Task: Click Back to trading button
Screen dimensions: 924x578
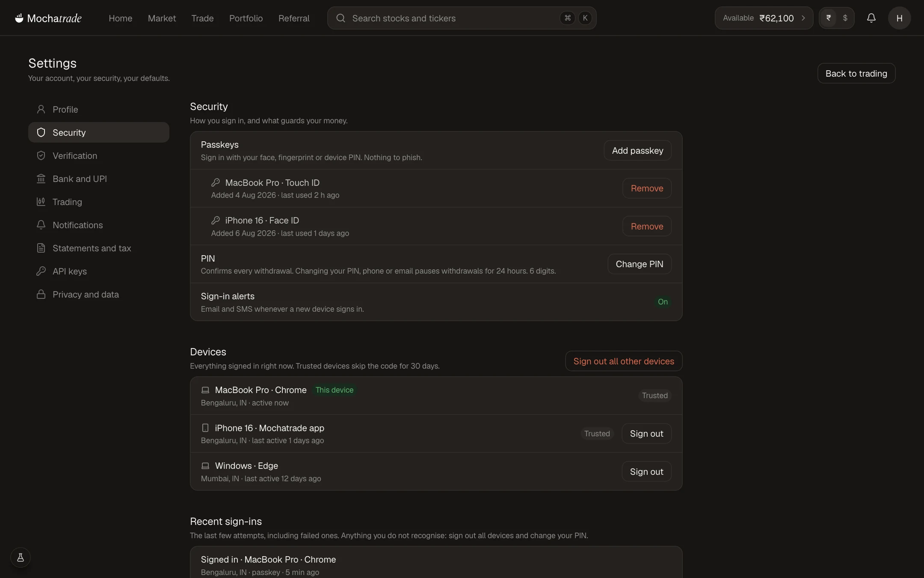Action: (x=856, y=73)
